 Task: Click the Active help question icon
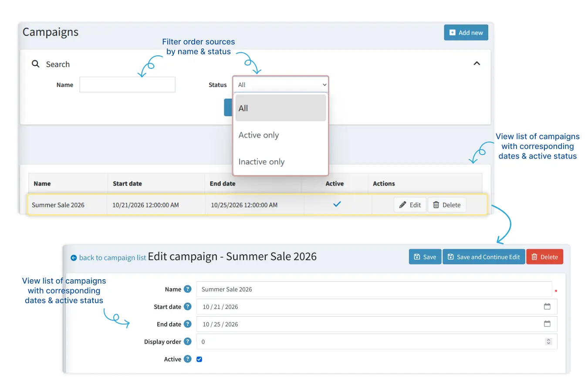click(188, 358)
